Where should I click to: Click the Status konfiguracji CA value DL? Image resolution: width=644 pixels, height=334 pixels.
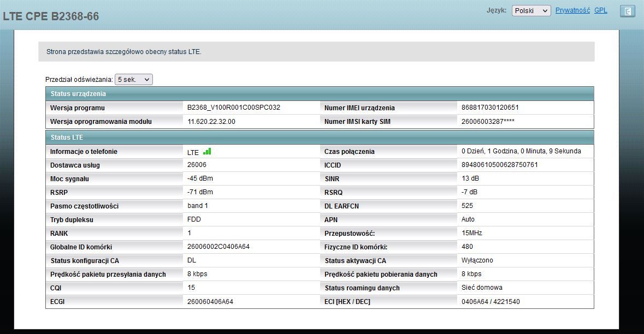(191, 260)
